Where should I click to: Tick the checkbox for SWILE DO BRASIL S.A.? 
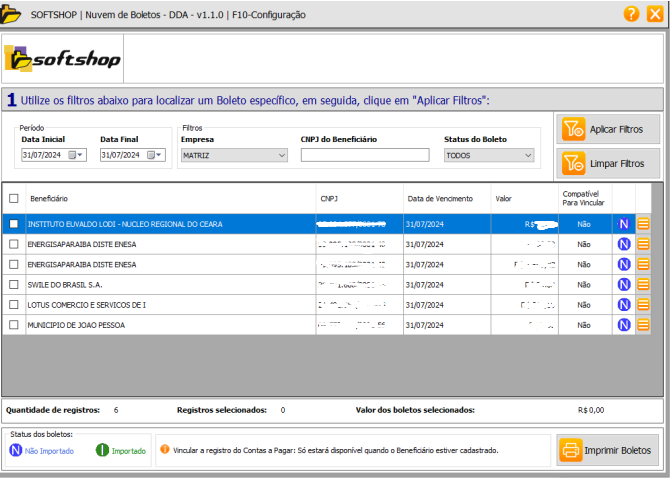(x=14, y=284)
